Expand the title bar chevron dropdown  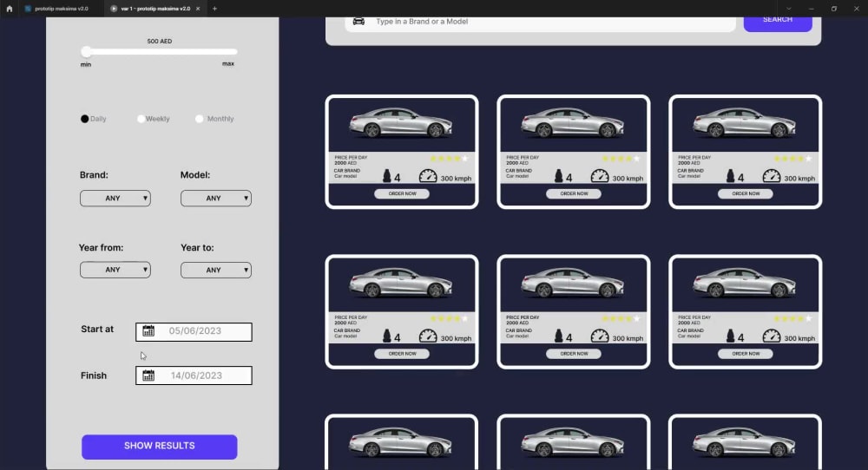pyautogui.click(x=788, y=9)
